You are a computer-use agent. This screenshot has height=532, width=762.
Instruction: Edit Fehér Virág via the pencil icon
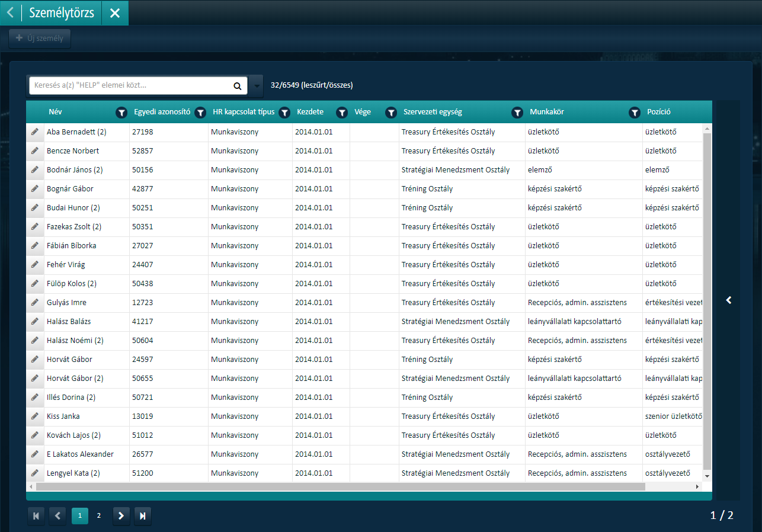[x=35, y=264]
